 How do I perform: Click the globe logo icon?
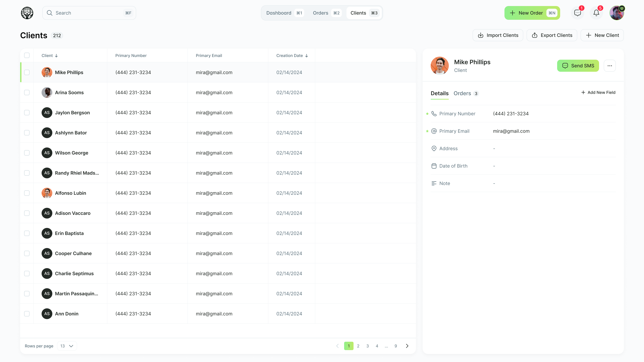[x=27, y=13]
